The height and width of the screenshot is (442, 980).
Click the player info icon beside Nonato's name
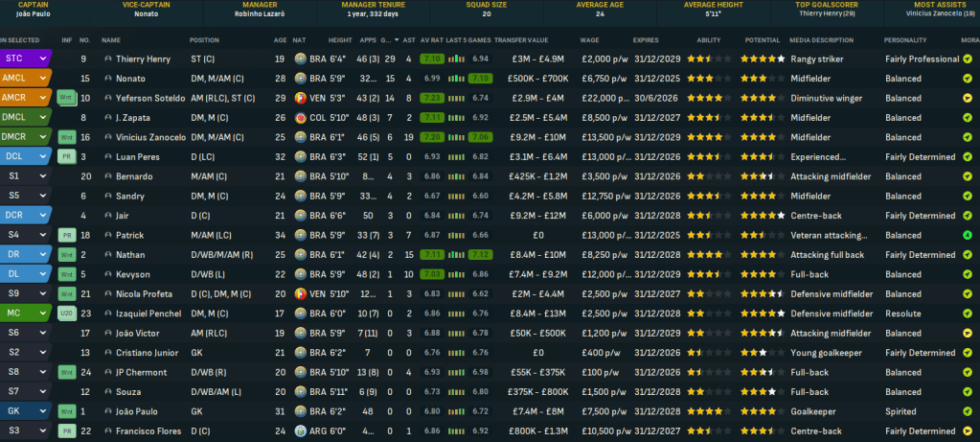pos(108,79)
